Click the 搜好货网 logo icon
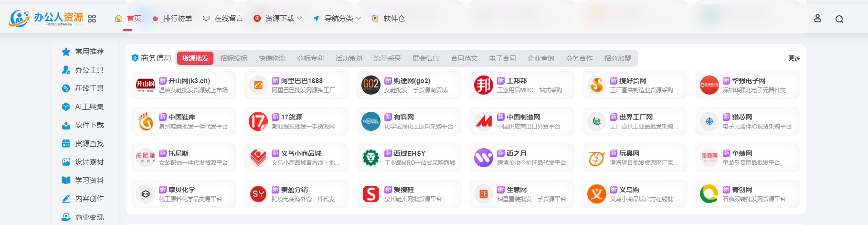The image size is (868, 225). click(x=597, y=85)
